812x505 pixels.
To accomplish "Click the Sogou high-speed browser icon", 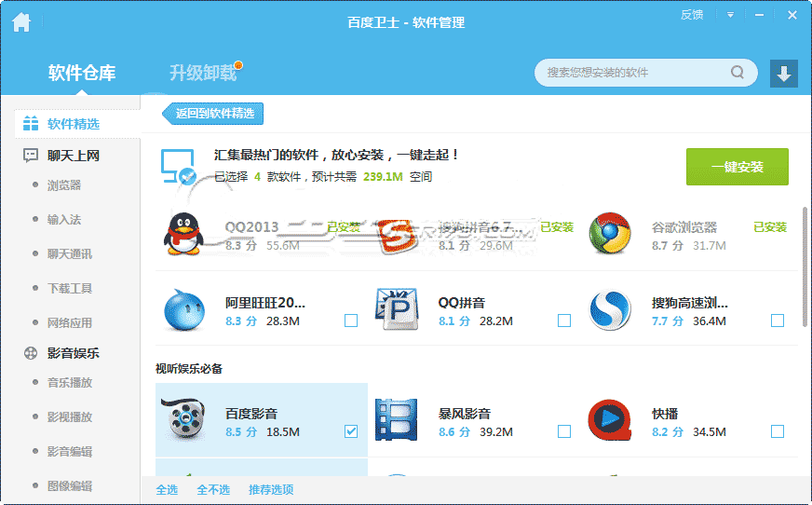I will click(610, 309).
